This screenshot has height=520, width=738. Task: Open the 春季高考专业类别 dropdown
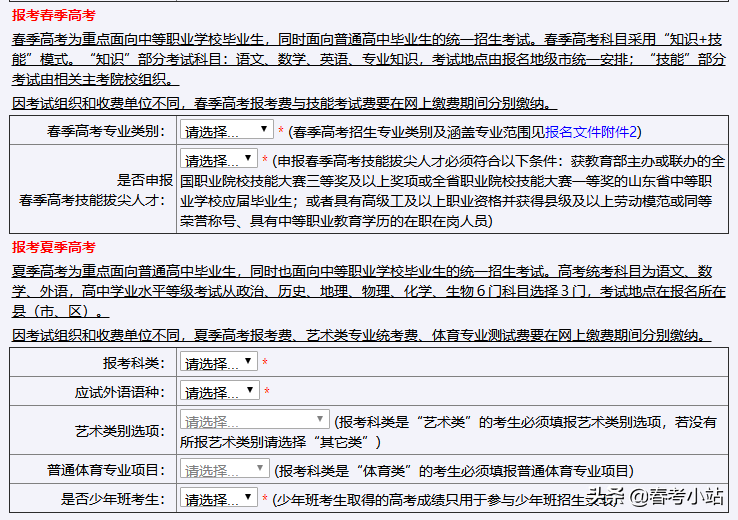[226, 130]
